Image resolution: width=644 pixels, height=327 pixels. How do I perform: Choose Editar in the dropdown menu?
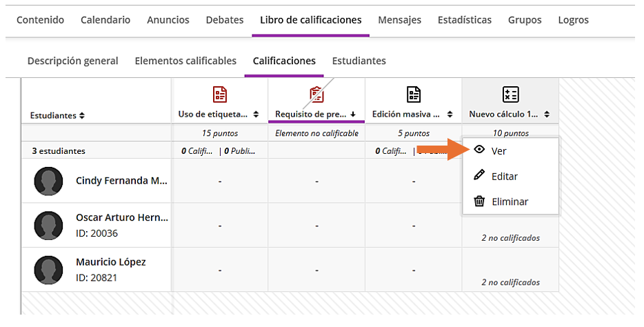(x=504, y=176)
